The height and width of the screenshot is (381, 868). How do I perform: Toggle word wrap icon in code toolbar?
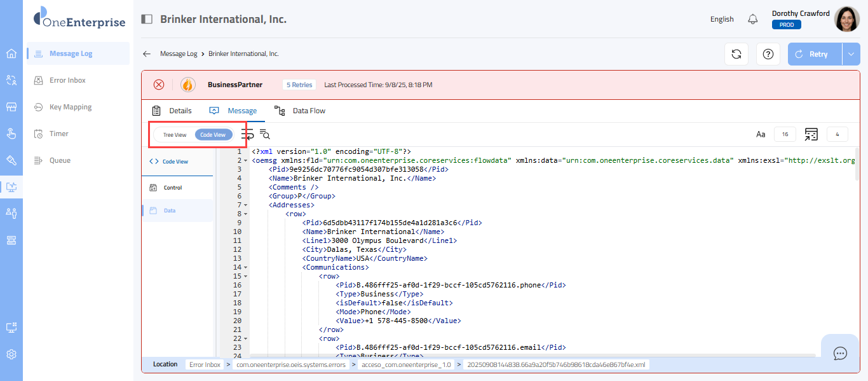pyautogui.click(x=248, y=134)
